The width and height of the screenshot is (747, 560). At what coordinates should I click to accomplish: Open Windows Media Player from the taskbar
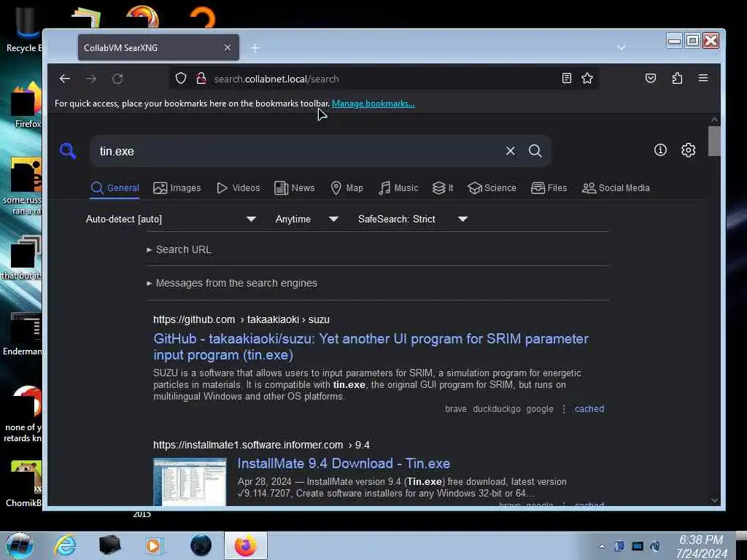(154, 545)
